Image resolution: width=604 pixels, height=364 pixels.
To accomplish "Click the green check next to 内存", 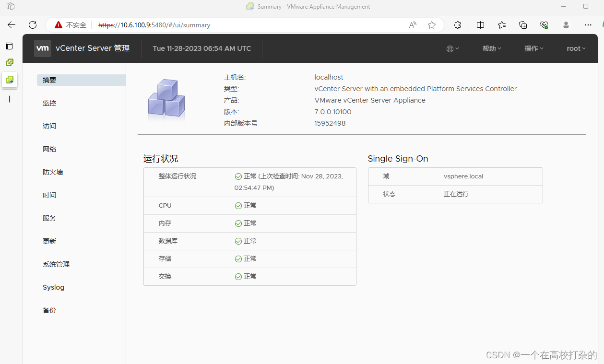I will [x=238, y=223].
